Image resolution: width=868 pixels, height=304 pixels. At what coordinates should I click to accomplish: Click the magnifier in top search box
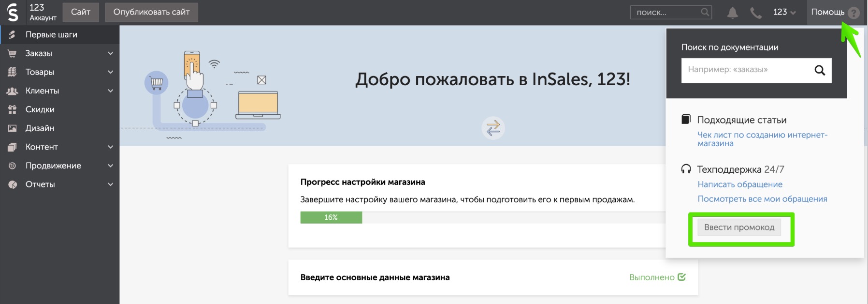click(705, 12)
